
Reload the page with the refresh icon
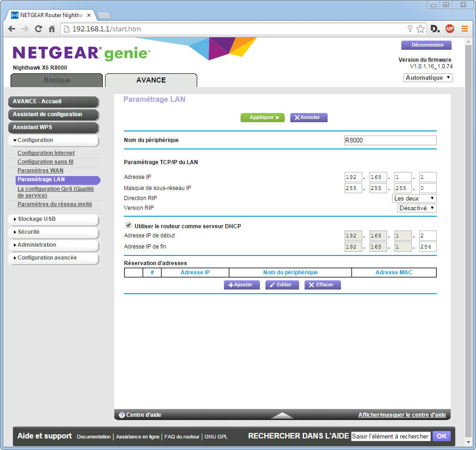click(39, 29)
